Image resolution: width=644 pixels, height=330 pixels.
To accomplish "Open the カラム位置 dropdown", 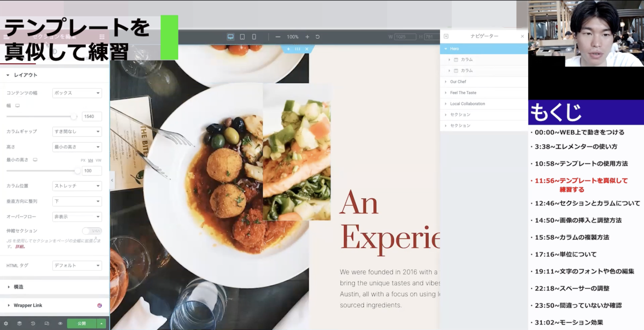I will (77, 186).
